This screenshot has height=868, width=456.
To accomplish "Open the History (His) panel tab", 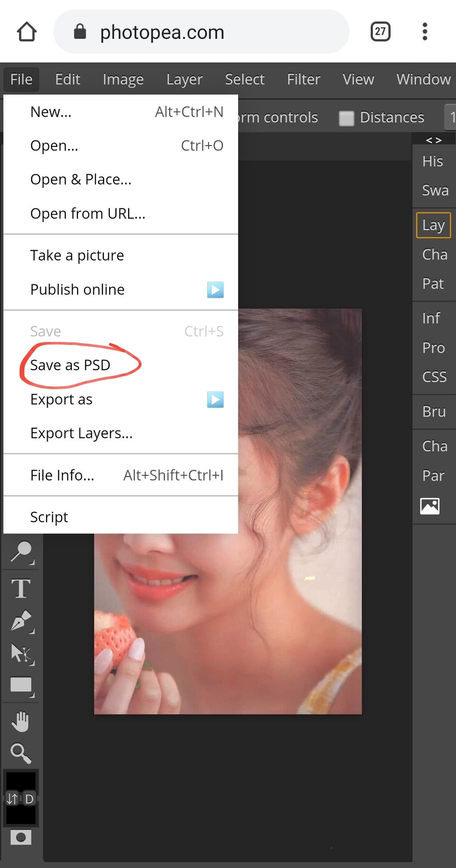I will 433,161.
